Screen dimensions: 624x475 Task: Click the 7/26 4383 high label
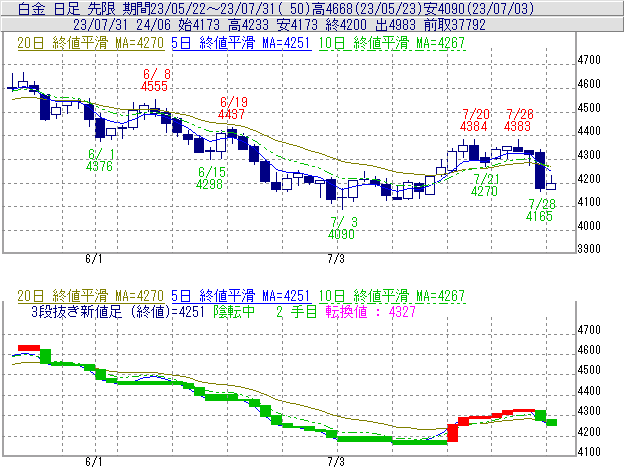coord(518,120)
